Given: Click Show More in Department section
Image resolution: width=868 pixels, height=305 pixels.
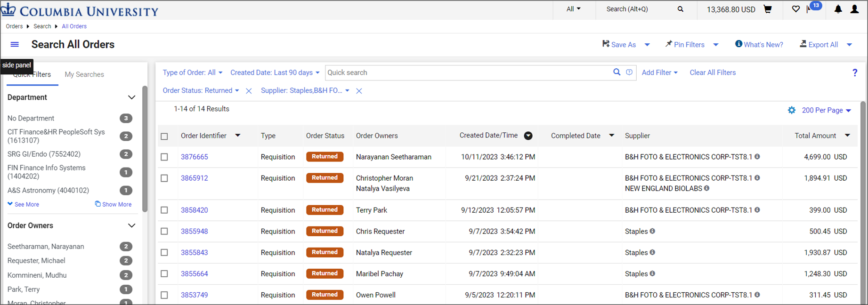Looking at the screenshot, I should tap(113, 204).
